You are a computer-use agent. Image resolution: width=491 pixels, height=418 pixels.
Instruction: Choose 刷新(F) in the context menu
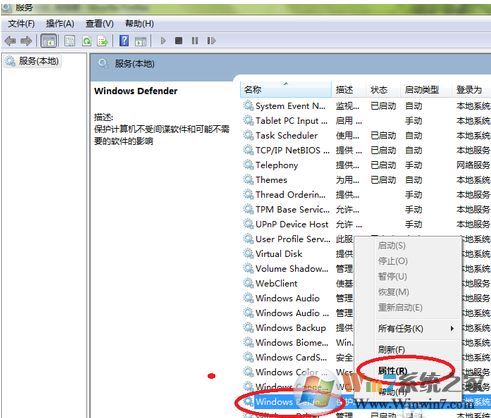[392, 349]
